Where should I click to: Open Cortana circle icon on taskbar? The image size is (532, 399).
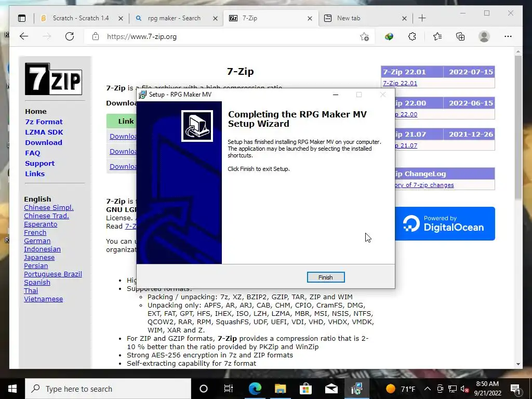204,389
